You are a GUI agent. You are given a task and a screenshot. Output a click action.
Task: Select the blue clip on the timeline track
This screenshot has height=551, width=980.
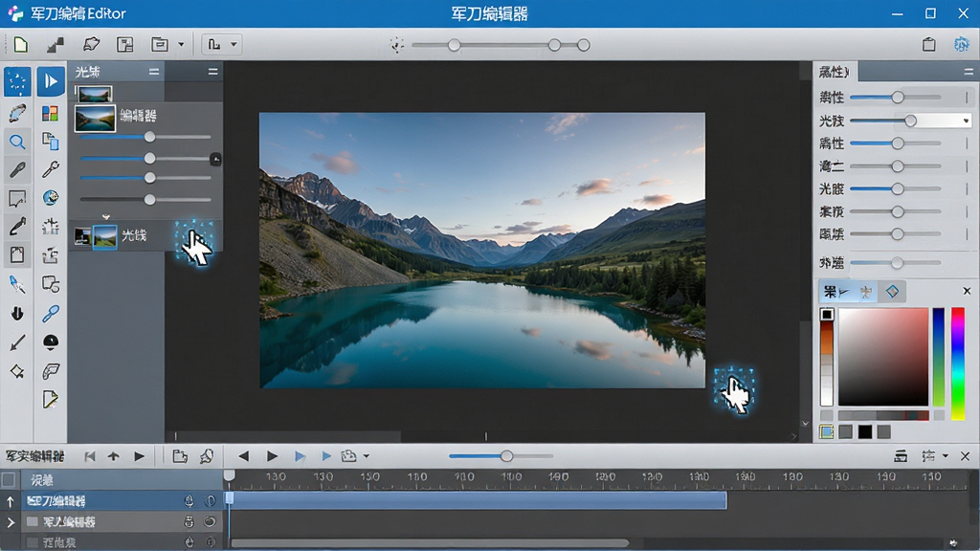479,500
